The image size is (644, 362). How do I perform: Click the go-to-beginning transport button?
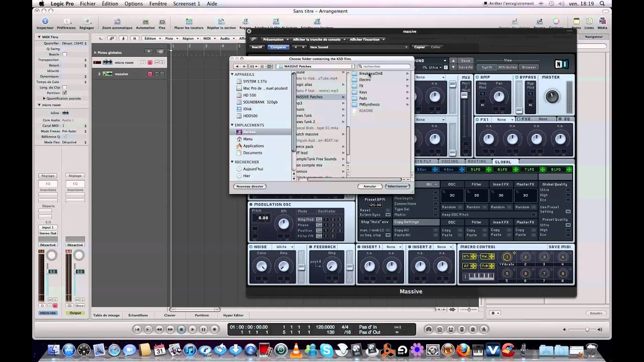(x=137, y=329)
